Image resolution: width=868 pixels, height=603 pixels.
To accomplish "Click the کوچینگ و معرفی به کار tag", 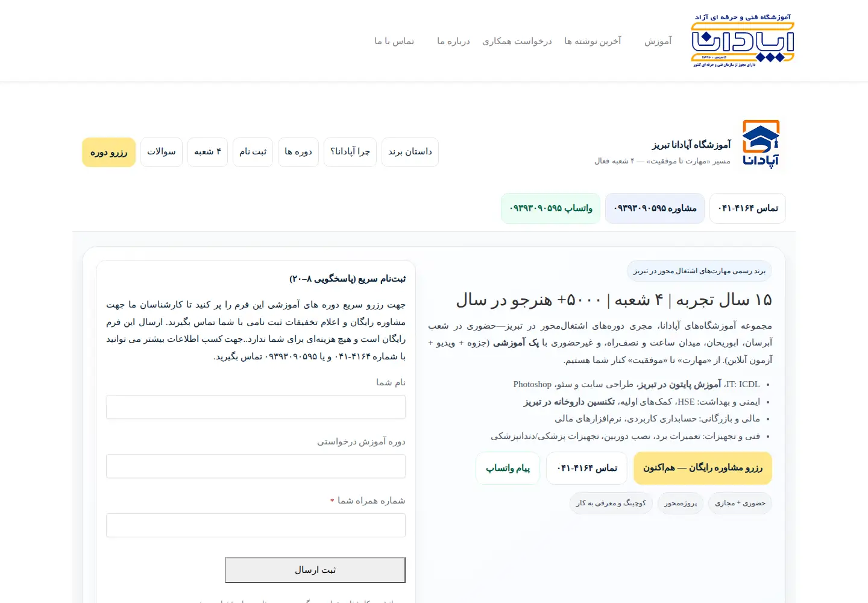I will [x=611, y=503].
